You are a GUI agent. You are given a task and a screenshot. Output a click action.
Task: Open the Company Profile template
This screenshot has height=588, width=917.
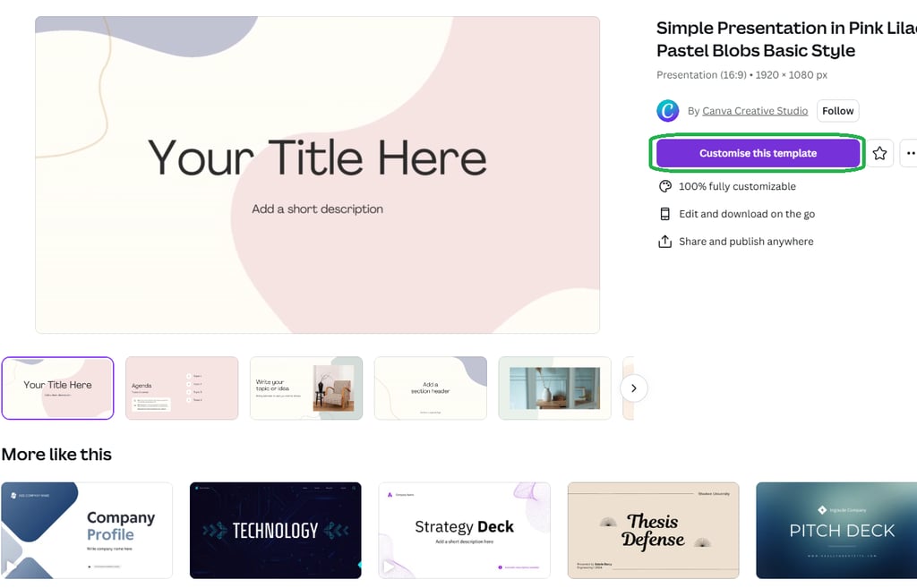point(87,530)
